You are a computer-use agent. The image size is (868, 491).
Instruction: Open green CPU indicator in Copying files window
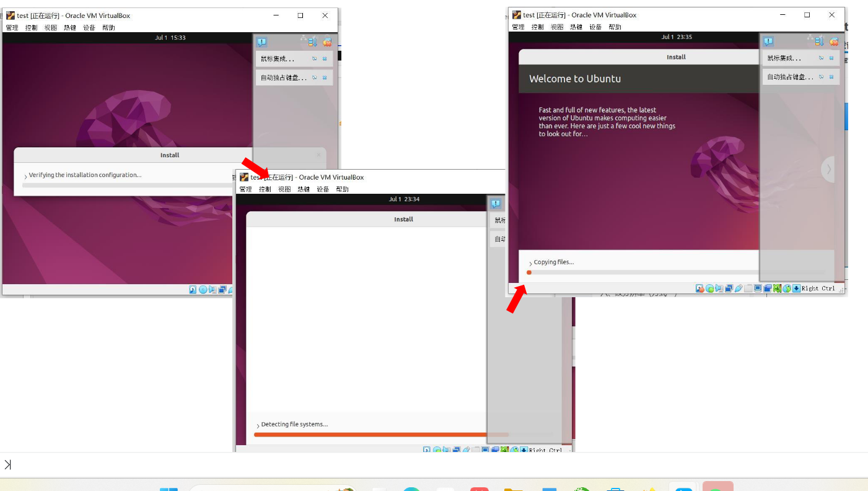coord(777,289)
